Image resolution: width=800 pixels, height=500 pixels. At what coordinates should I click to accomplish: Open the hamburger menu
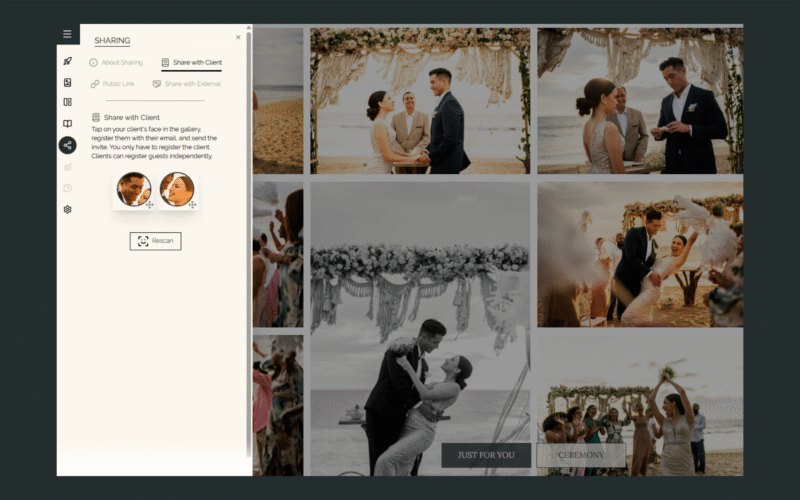(67, 34)
